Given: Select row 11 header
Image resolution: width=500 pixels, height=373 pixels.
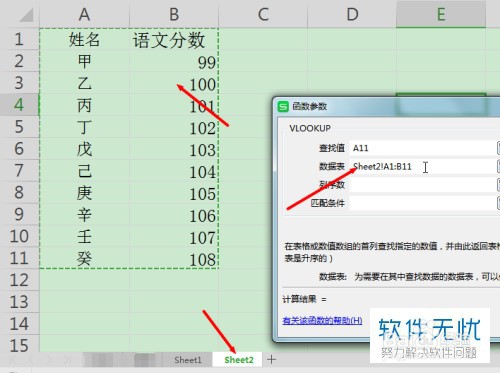Looking at the screenshot, I should pyautogui.click(x=19, y=258).
